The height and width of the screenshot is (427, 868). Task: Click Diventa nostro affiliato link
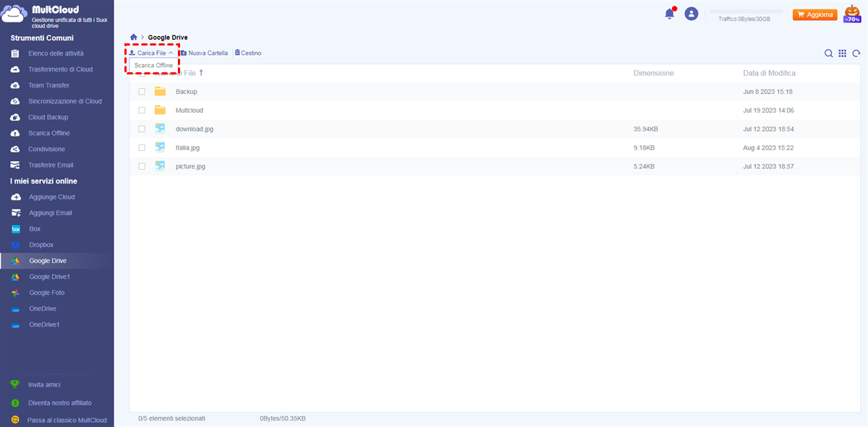tap(60, 402)
